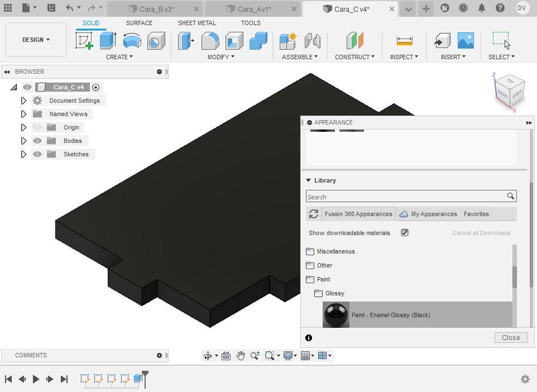Click the appearance Search field

tap(411, 197)
